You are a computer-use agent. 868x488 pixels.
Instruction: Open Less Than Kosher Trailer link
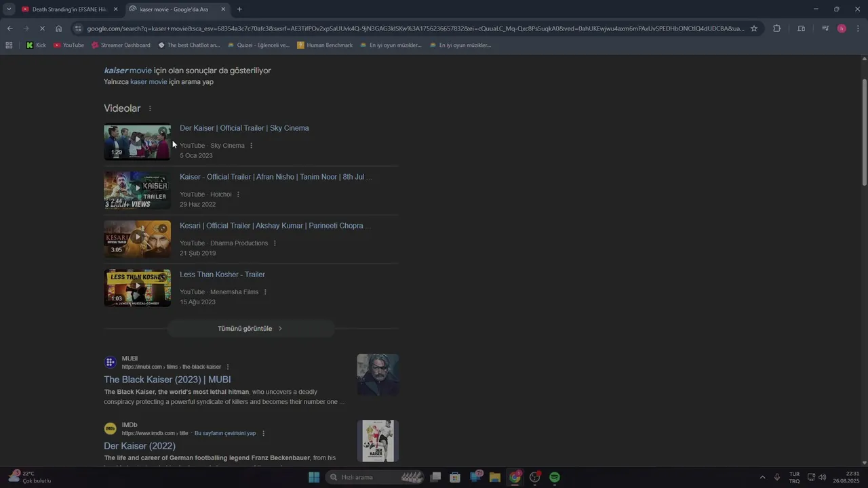click(x=222, y=274)
